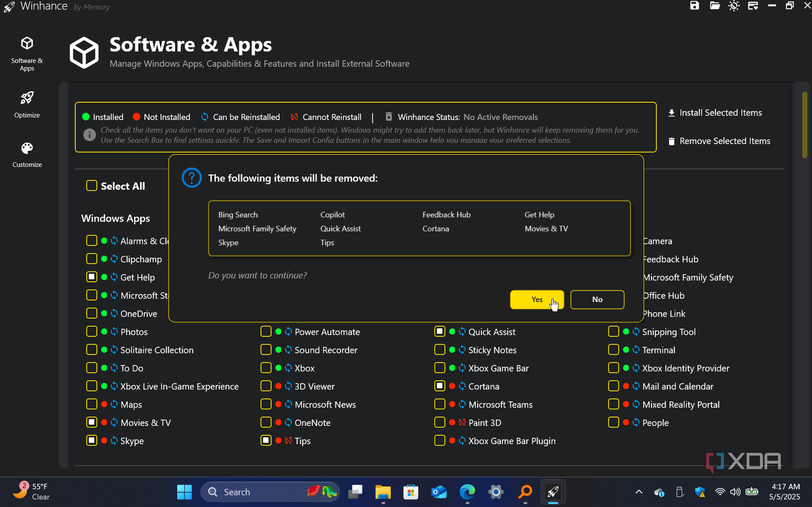Image resolution: width=812 pixels, height=507 pixels.
Task: Open Windows Security shield icon in system tray
Action: 700,492
